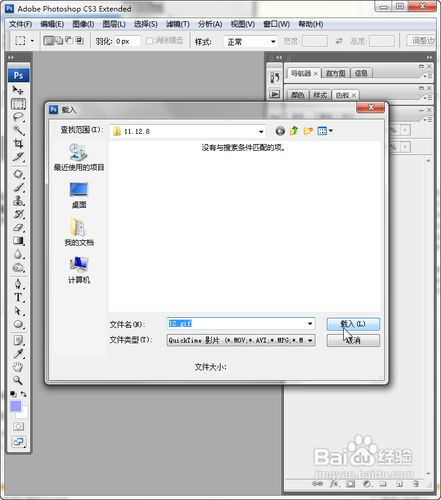Viewport: 441px width, 500px height.
Task: Select the Gradient tool
Action: (18, 241)
